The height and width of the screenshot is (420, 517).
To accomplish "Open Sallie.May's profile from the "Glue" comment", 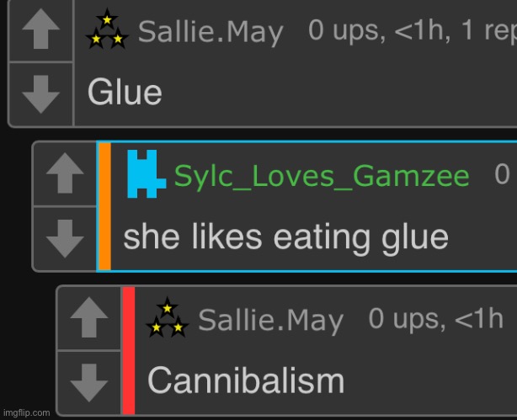I will (210, 33).
